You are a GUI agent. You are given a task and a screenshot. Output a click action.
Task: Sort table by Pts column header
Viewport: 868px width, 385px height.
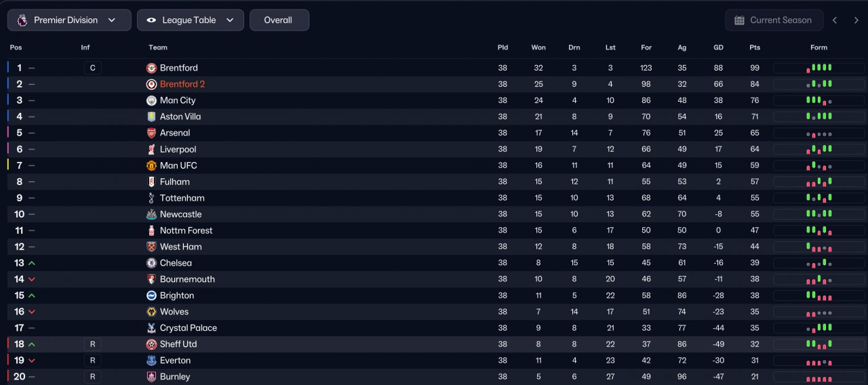point(755,47)
